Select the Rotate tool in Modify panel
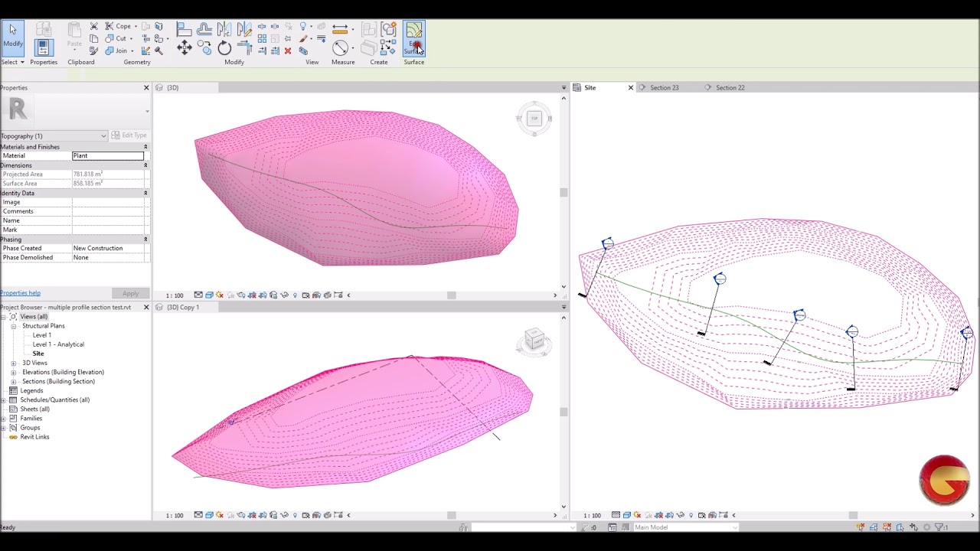The height and width of the screenshot is (551, 980). [x=224, y=49]
